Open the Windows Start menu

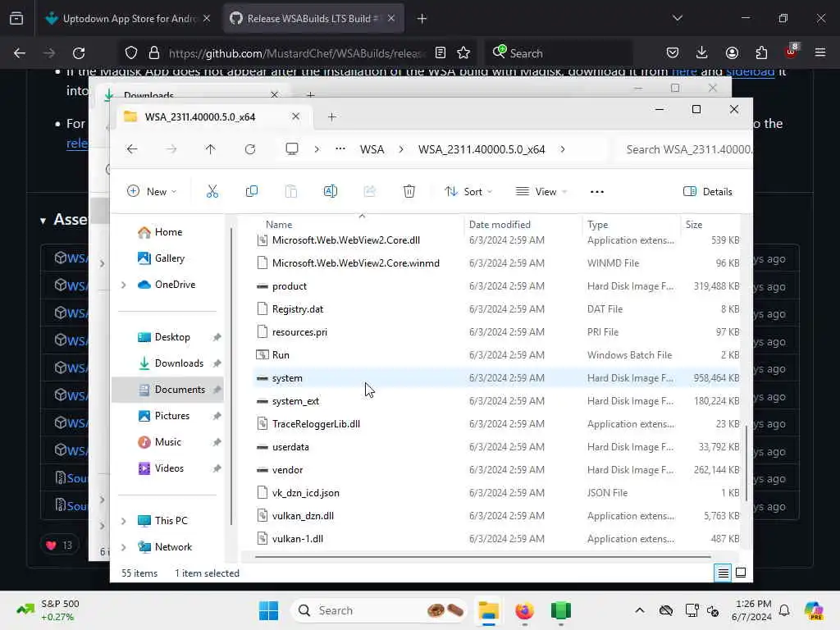click(x=268, y=610)
